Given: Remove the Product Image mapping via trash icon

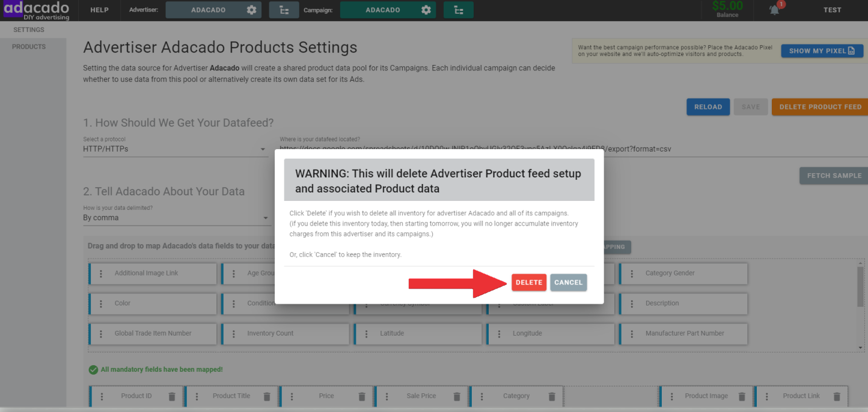Looking at the screenshot, I should (742, 396).
